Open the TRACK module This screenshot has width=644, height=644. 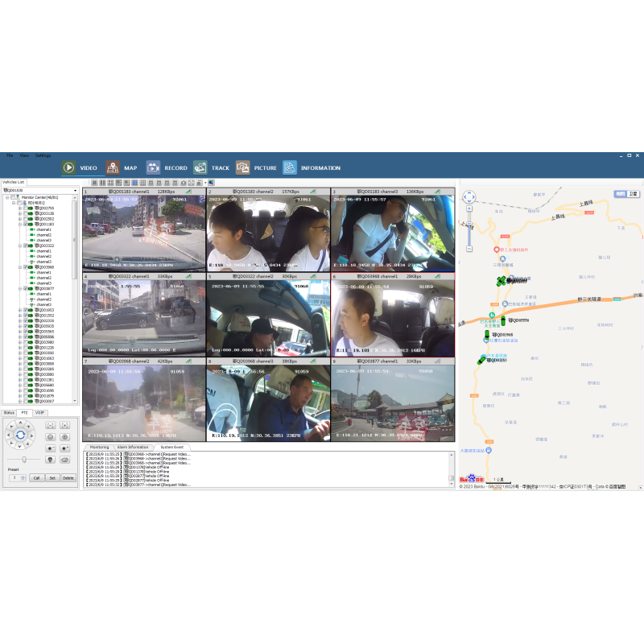212,168
